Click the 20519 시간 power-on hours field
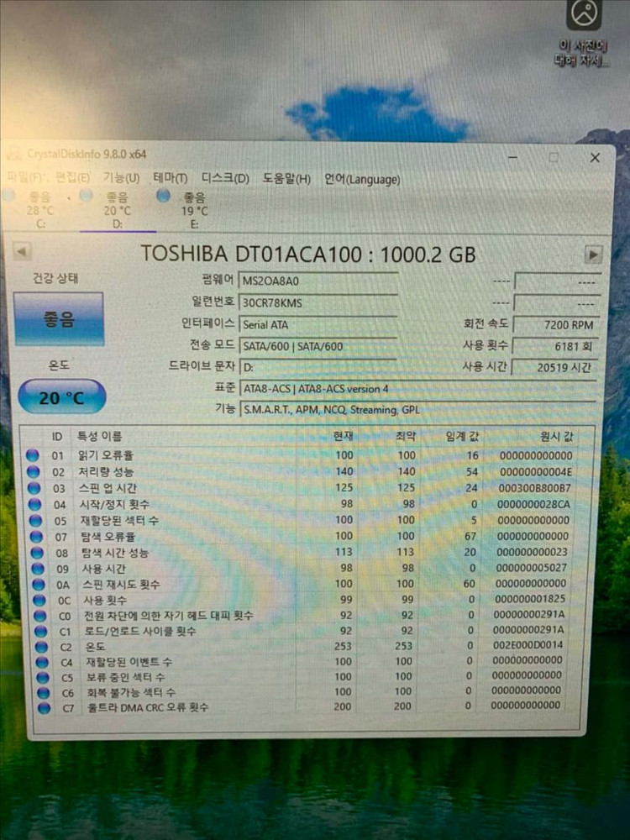This screenshot has width=630, height=840. point(554,368)
